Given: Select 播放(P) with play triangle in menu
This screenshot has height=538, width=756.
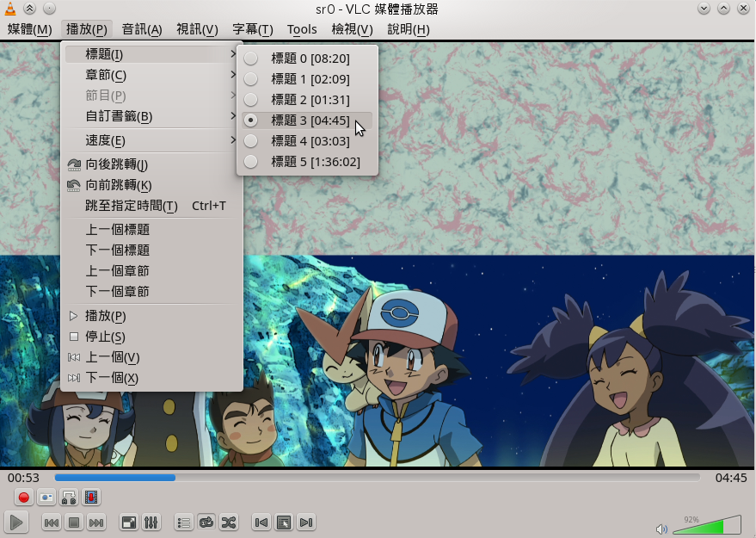Looking at the screenshot, I should (152, 316).
